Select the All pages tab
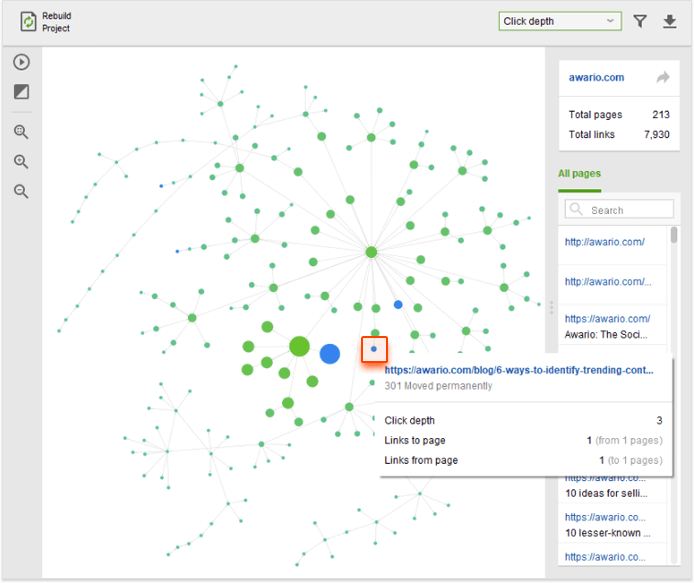 [x=579, y=174]
